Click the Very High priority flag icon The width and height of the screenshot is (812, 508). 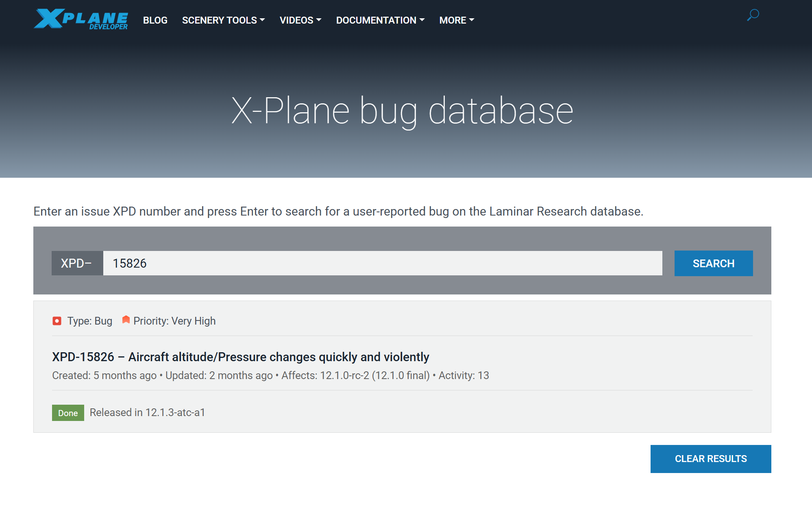126,320
